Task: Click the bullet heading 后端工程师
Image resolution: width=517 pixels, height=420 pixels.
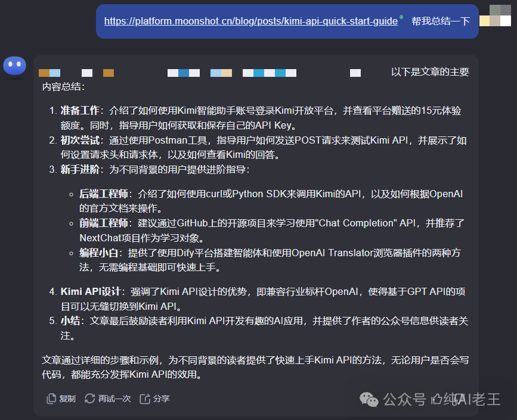Action: [104, 194]
